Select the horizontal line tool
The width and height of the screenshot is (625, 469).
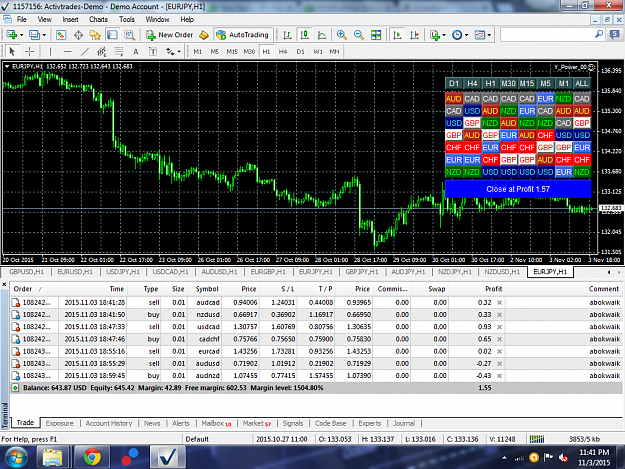point(67,51)
